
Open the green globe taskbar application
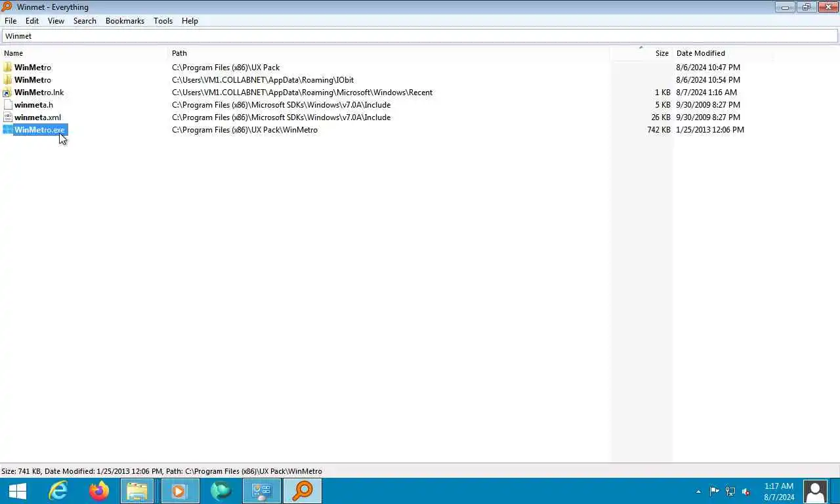[221, 491]
